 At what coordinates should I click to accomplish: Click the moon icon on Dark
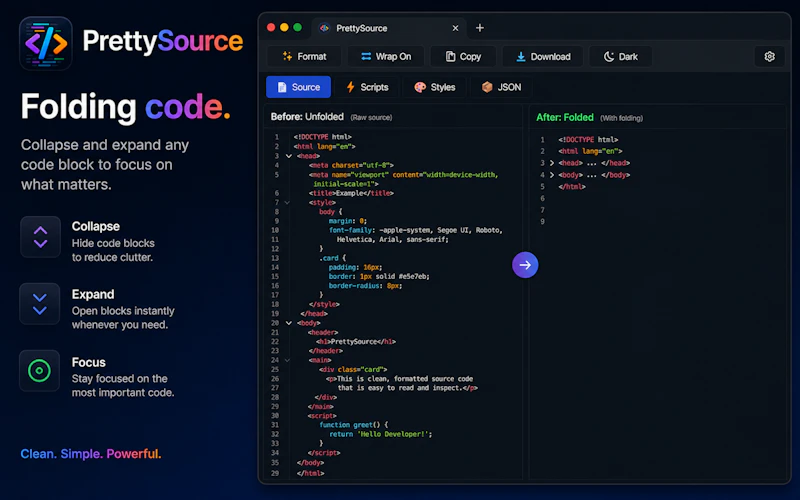[x=609, y=56]
